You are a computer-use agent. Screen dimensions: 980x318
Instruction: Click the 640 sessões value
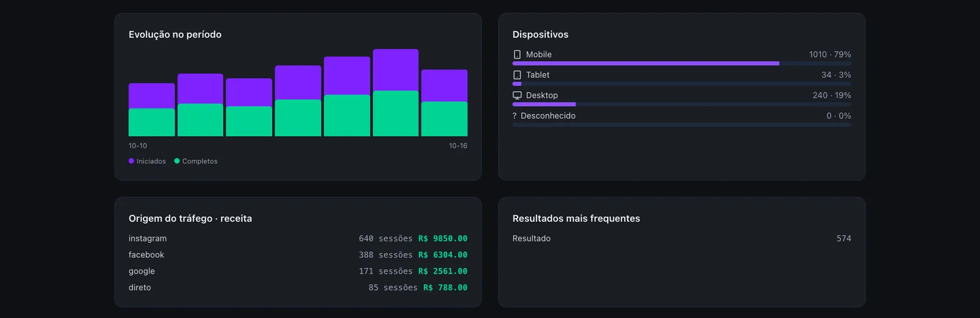(x=386, y=238)
